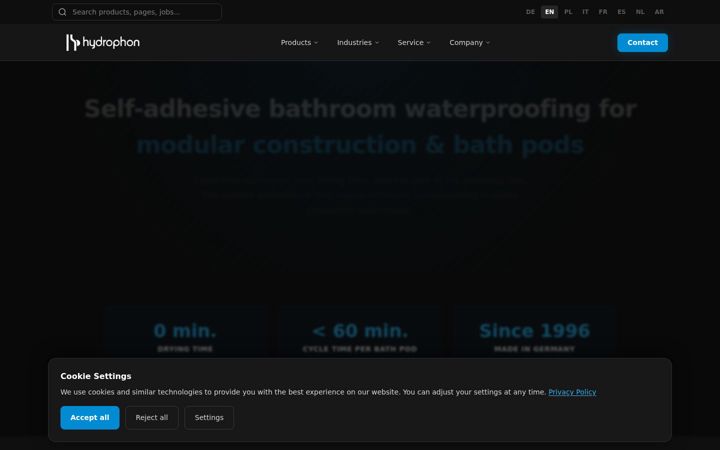This screenshot has height=450, width=720.
Task: Open the Service menu
Action: point(414,42)
